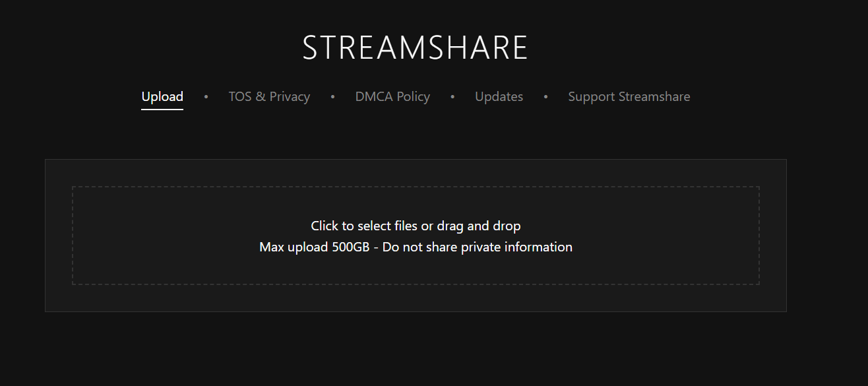Click the left edge of the dashed upload box
868x386 pixels.
pyautogui.click(x=73, y=236)
